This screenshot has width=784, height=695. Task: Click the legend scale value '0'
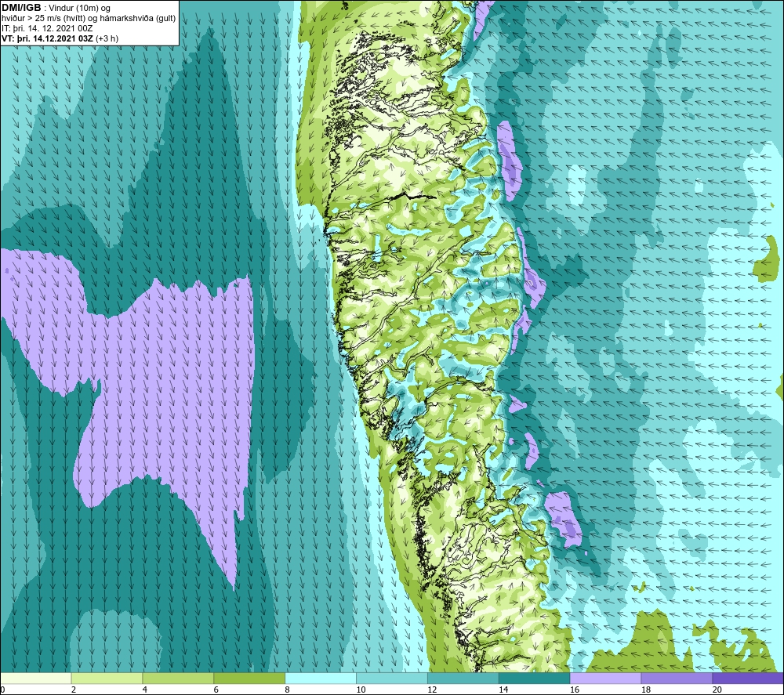(x=2, y=690)
